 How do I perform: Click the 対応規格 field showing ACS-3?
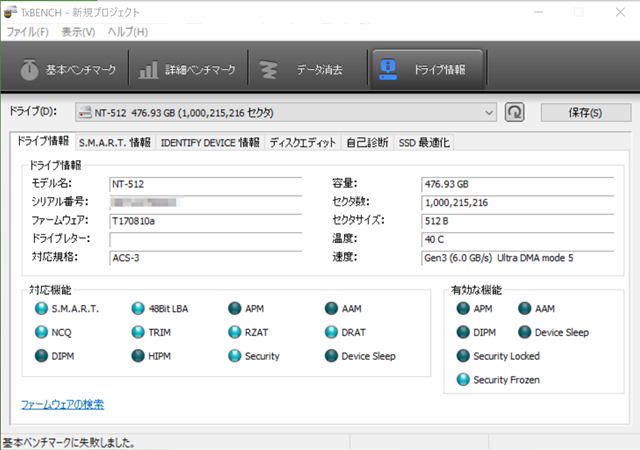206,258
